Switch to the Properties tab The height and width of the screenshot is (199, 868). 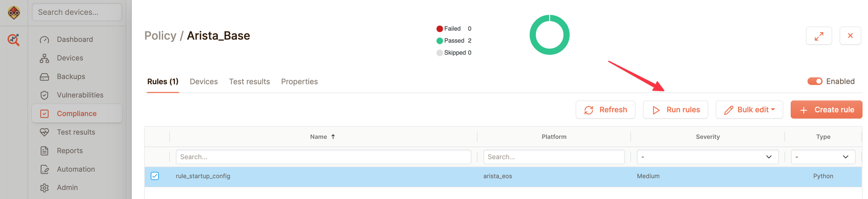point(299,82)
